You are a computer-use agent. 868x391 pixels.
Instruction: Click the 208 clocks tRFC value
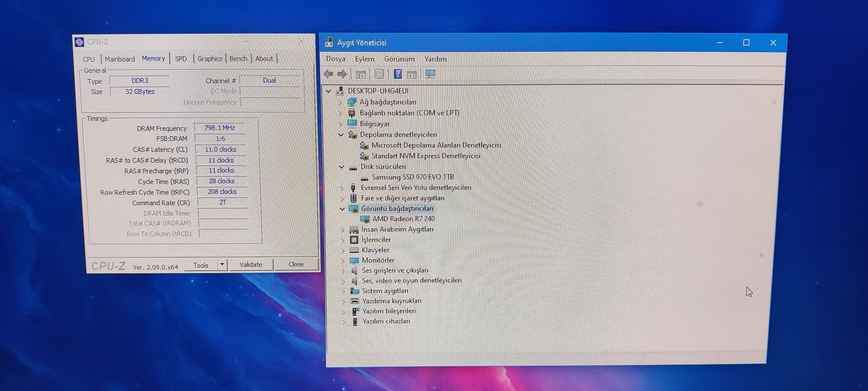222,192
